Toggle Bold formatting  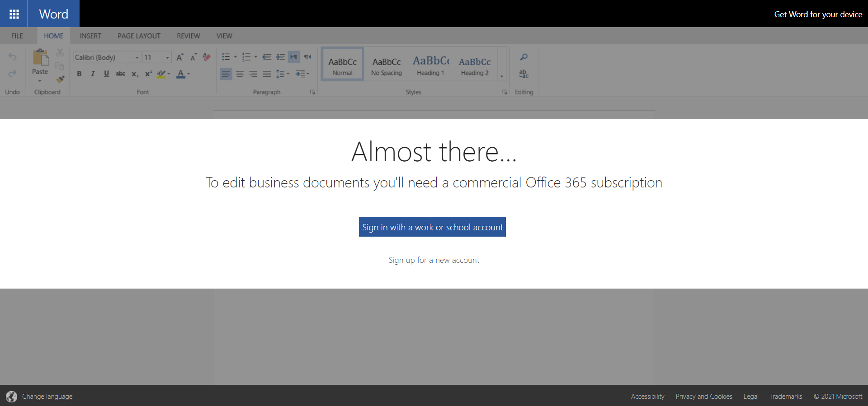(79, 74)
